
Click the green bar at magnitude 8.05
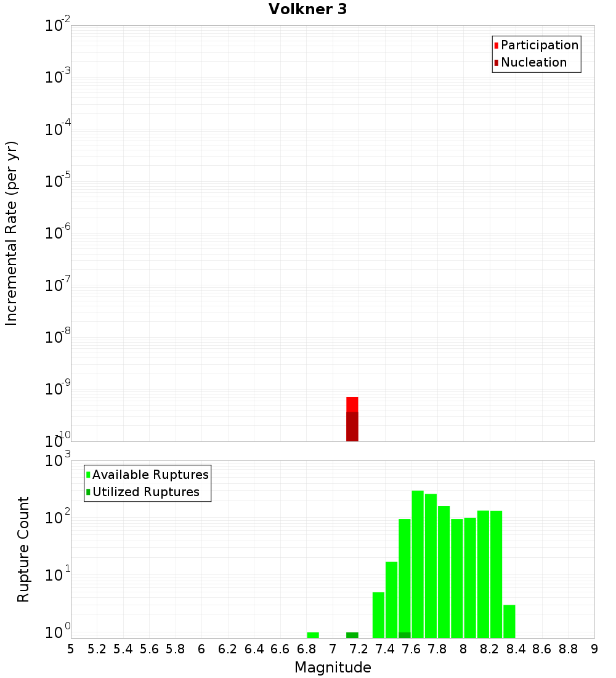click(470, 578)
